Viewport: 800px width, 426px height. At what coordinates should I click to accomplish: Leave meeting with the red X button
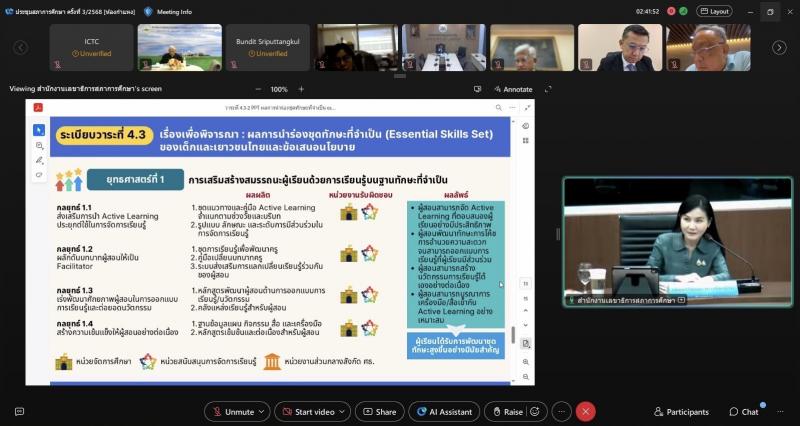(585, 412)
